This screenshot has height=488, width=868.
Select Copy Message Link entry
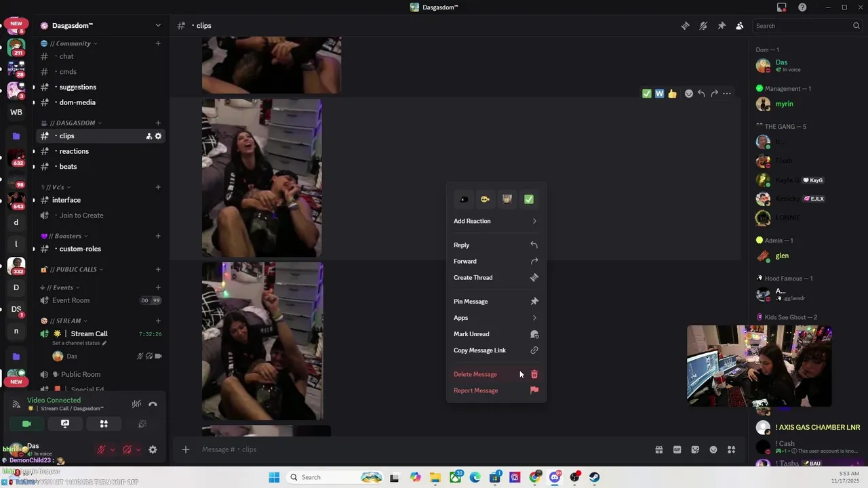tap(496, 350)
